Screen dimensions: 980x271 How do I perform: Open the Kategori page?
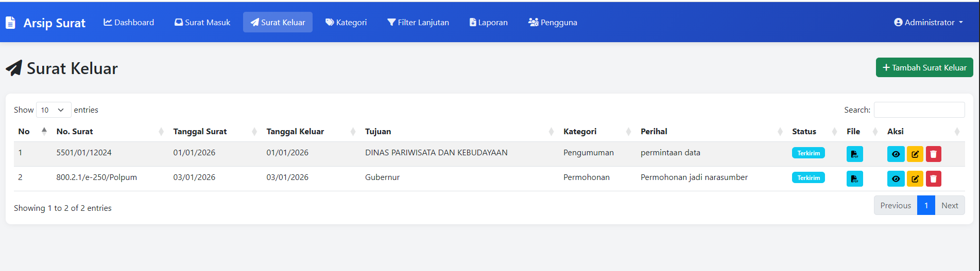[346, 22]
